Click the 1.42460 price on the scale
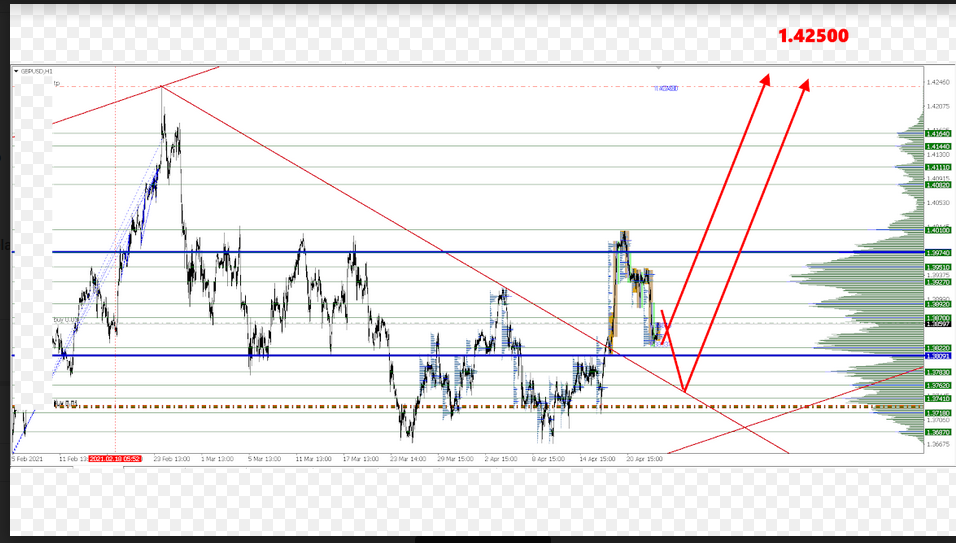956x543 pixels. (x=937, y=83)
